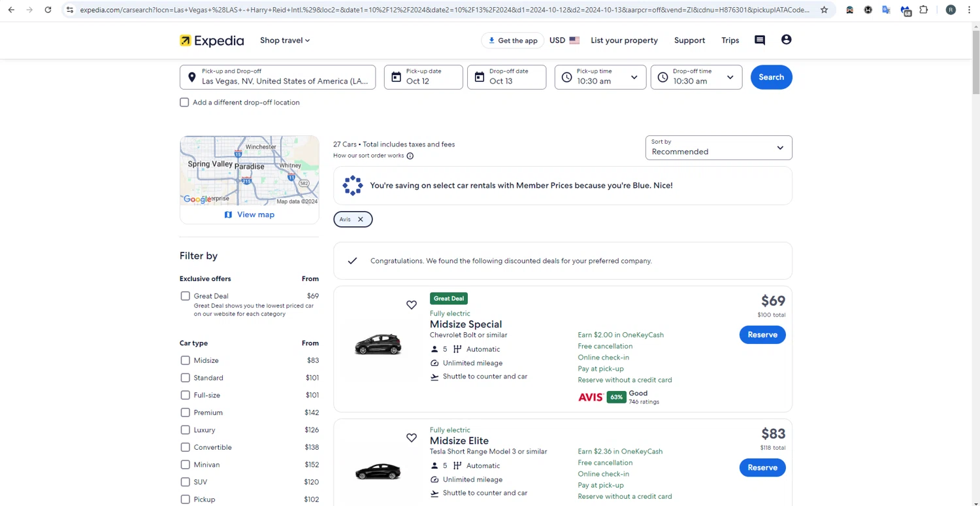Reload the page in the browser
The height and width of the screenshot is (506, 980).
pyautogui.click(x=48, y=10)
